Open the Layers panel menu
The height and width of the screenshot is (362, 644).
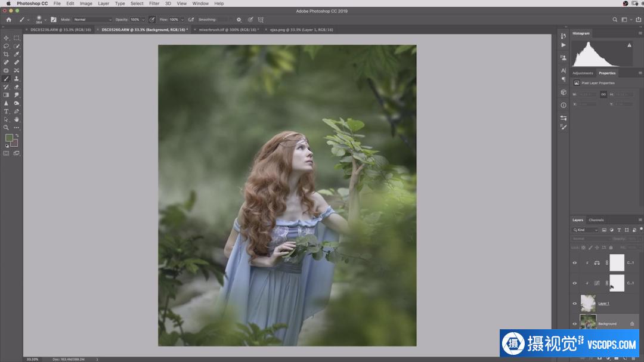640,220
